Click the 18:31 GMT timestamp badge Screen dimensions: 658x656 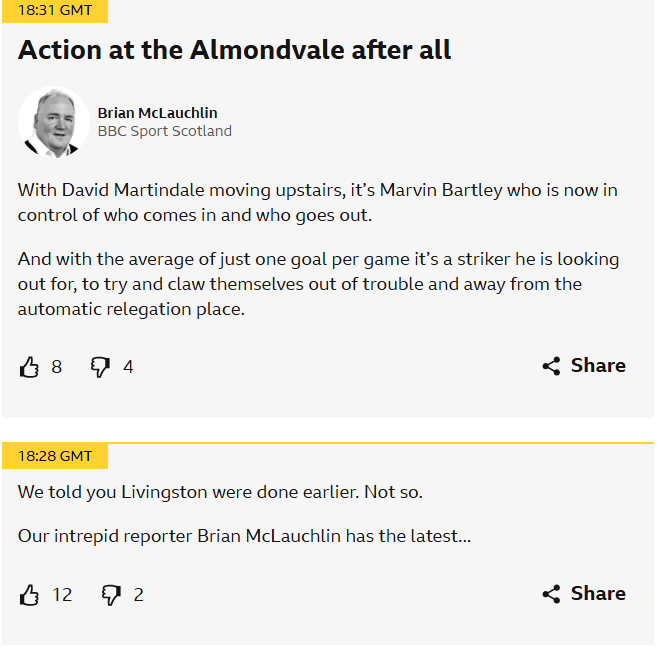coord(55,10)
